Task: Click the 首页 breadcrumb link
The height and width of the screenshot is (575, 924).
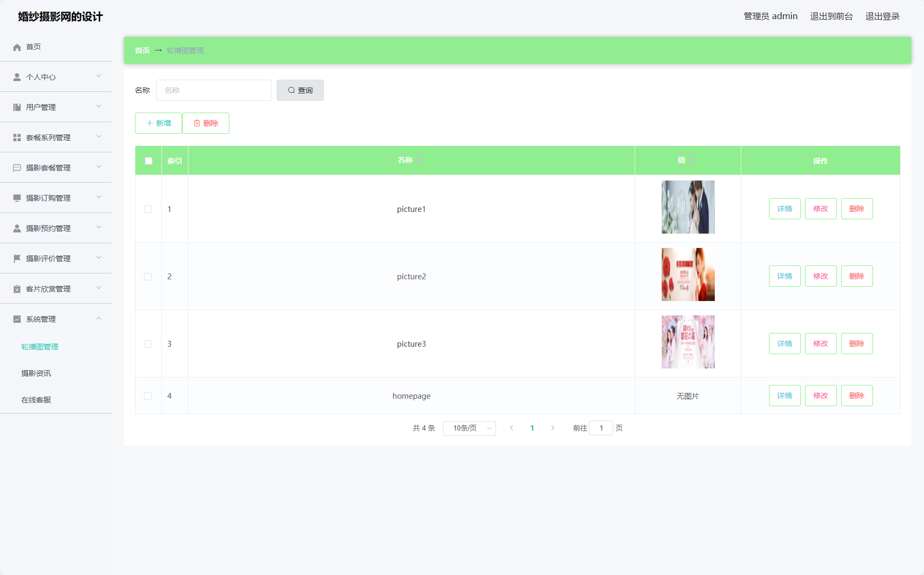Action: click(x=142, y=50)
